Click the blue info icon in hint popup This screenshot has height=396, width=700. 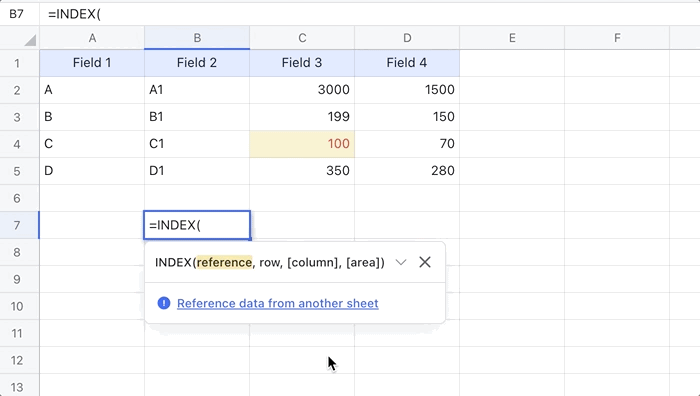[164, 304]
